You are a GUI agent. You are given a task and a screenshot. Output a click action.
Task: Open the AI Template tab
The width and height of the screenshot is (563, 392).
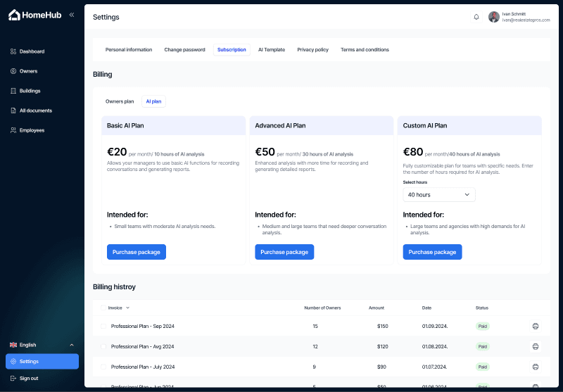(x=272, y=49)
